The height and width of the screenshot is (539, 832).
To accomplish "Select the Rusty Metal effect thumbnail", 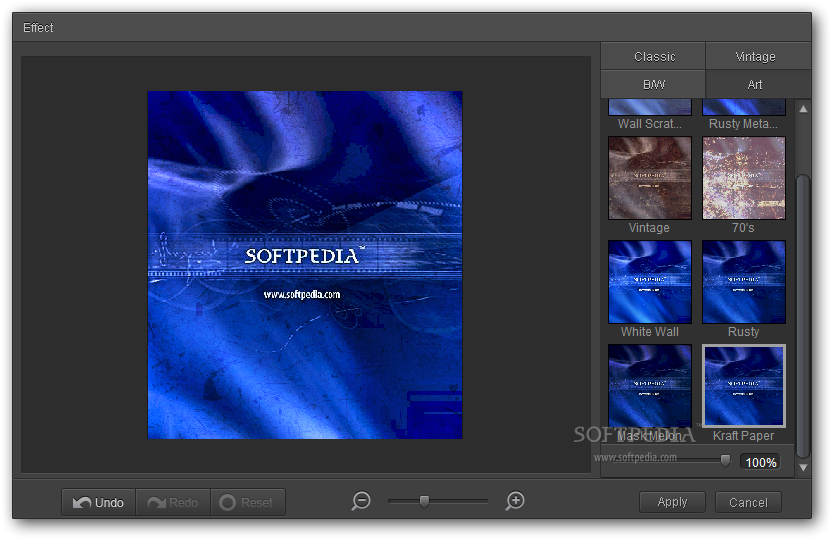I will pyautogui.click(x=744, y=107).
